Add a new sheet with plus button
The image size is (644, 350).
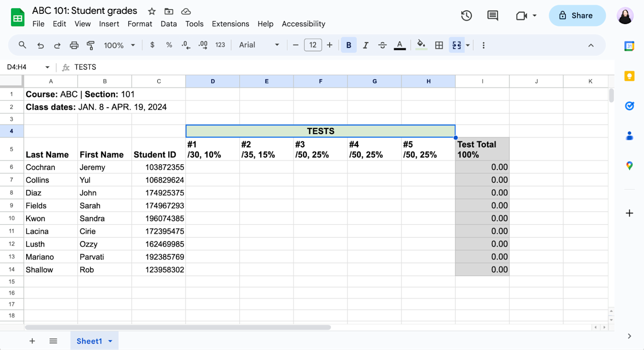click(32, 341)
